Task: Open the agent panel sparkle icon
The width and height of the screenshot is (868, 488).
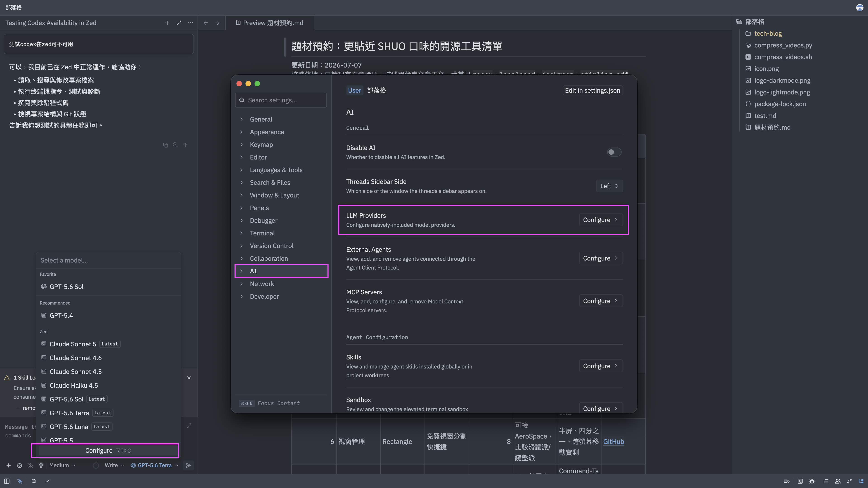Action: (x=20, y=481)
